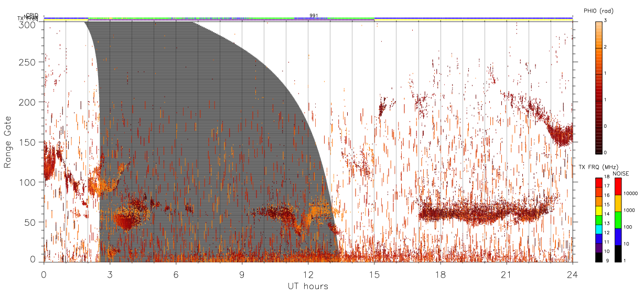Pick the yellow TX FRQ swatch at 14-15 MHz
The image size is (644, 297).
[x=598, y=211]
